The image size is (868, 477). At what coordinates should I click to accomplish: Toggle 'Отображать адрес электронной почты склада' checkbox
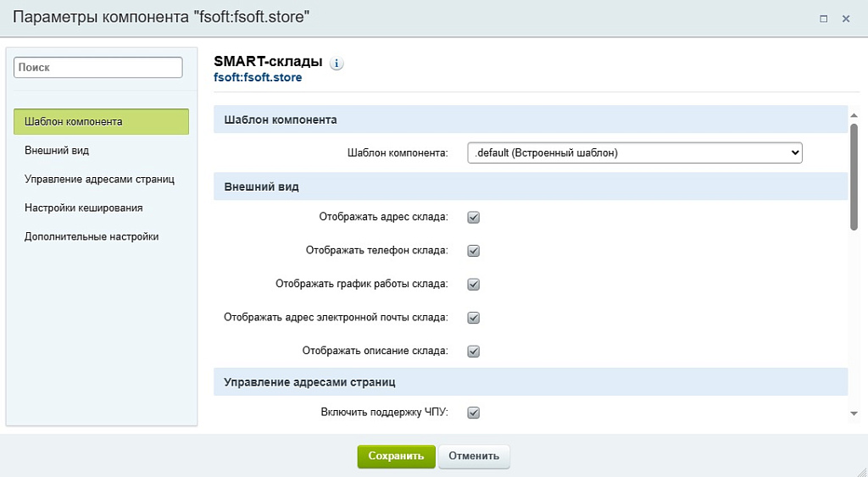pos(474,318)
